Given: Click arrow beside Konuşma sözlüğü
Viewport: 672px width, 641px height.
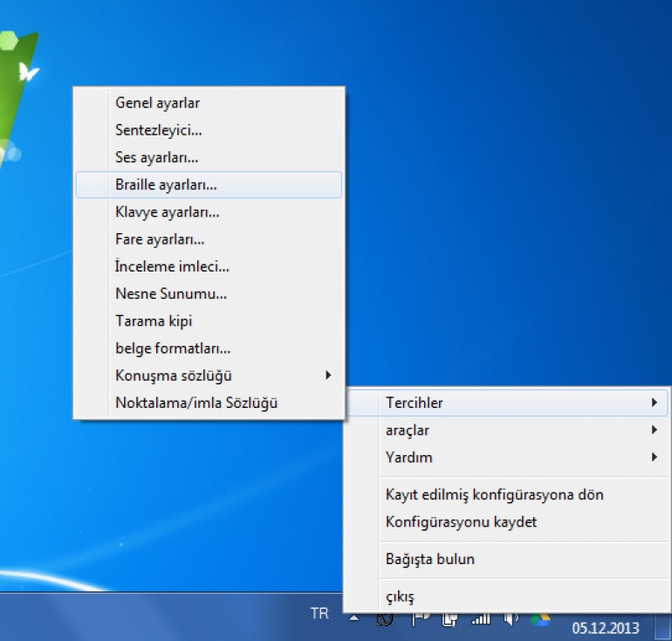Looking at the screenshot, I should [328, 376].
